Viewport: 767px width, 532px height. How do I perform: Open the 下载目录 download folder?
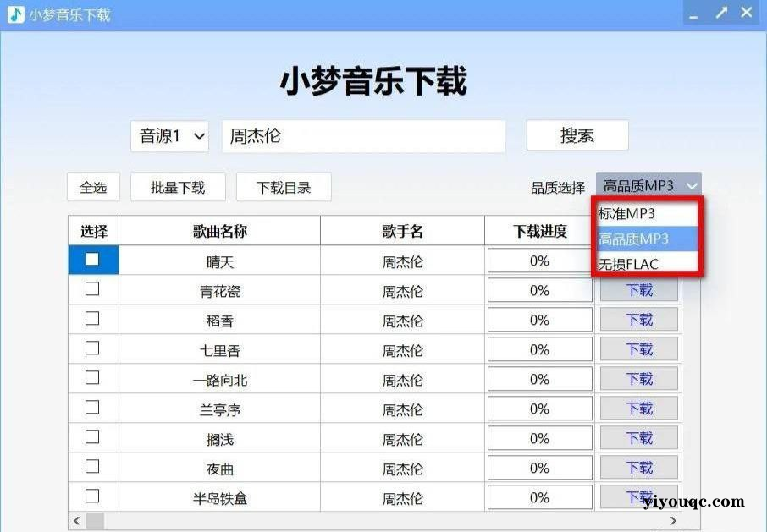tap(284, 186)
